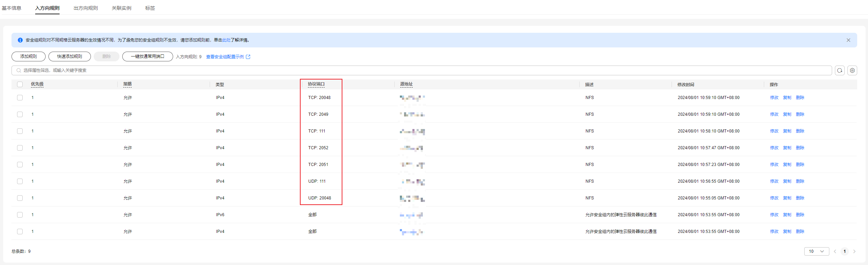Click the external link icon next to 查看安全组配置示例
The width and height of the screenshot is (868, 265).
click(x=248, y=57)
